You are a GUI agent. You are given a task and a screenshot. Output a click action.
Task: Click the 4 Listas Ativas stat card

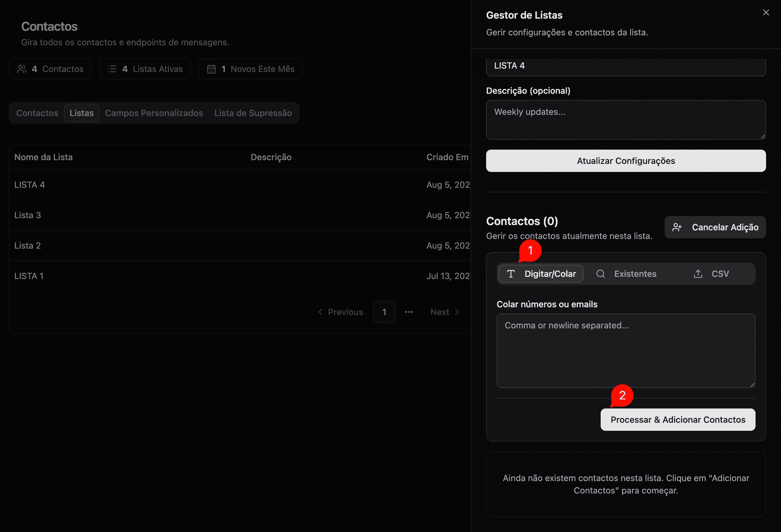click(145, 69)
